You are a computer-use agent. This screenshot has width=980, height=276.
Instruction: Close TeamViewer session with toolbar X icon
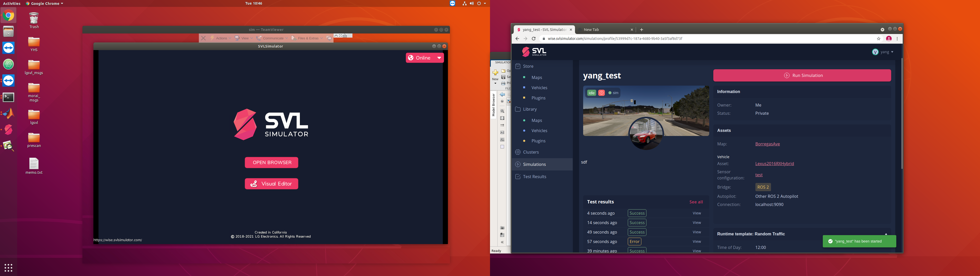point(203,38)
